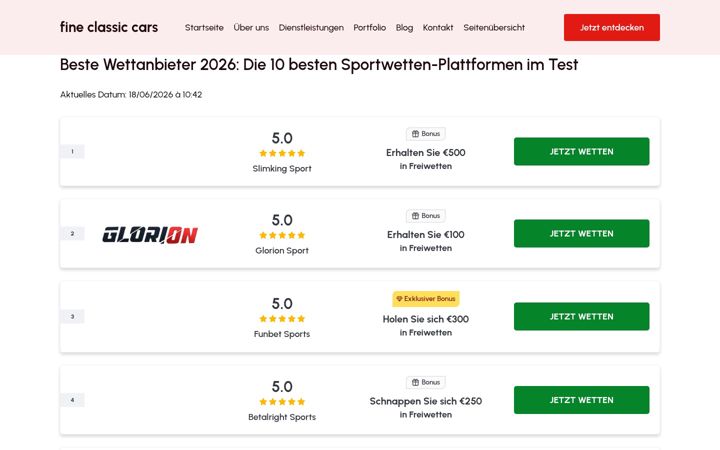
Task: Click the star rating of Betalright Sports
Action: 282,402
